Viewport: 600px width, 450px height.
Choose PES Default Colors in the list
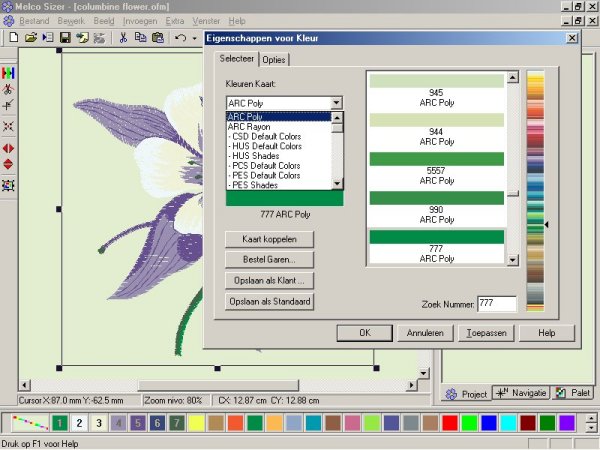(279, 176)
